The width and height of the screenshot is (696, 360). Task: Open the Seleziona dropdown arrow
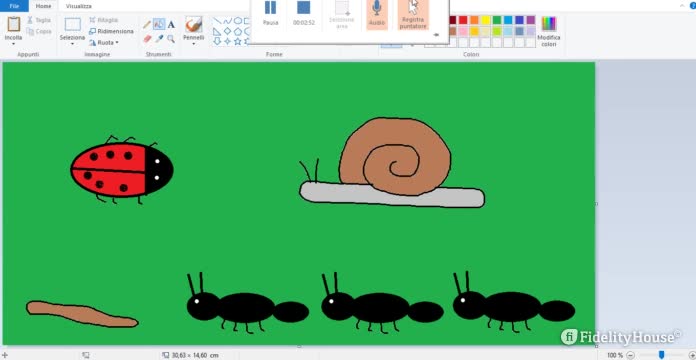(72, 44)
